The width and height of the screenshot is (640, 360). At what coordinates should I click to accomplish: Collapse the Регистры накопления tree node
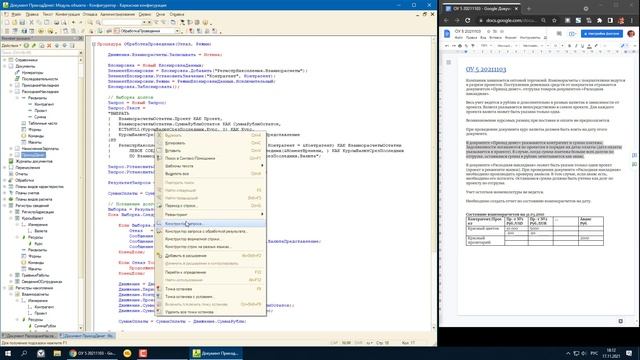pos(4,288)
